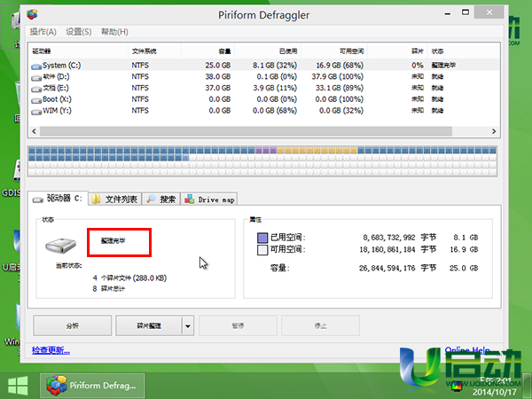Click the folder icon on 文件列表 tab
Viewport: 532px width, 399px height.
point(97,199)
